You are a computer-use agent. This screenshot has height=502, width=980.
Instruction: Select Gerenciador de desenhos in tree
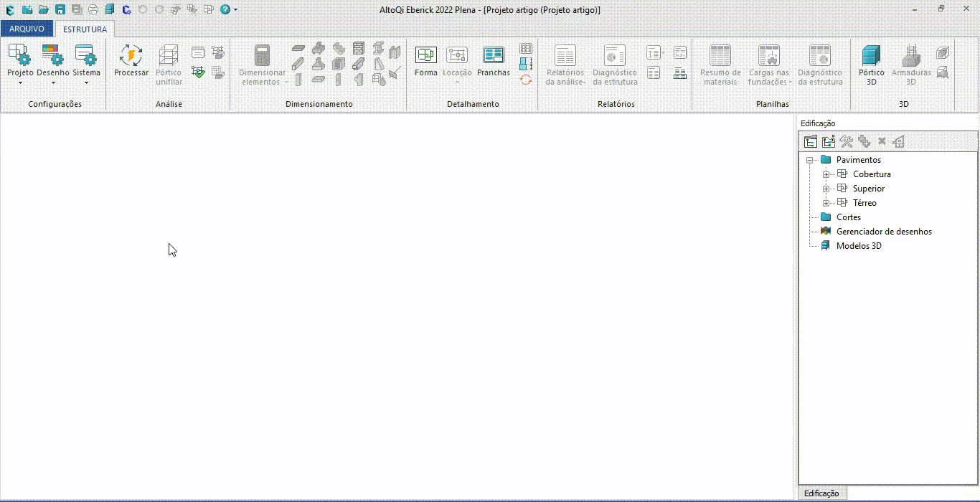coord(884,232)
